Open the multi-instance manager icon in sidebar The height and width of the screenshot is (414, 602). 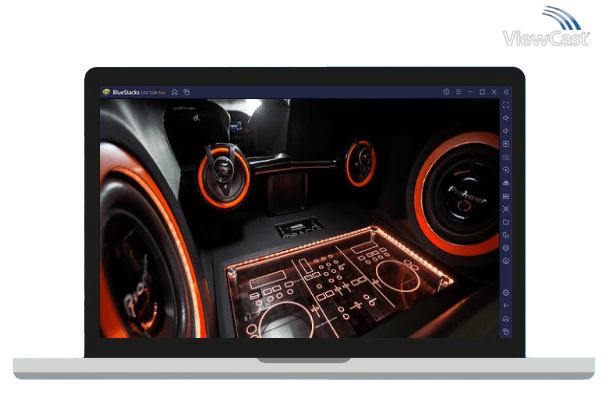pyautogui.click(x=506, y=235)
